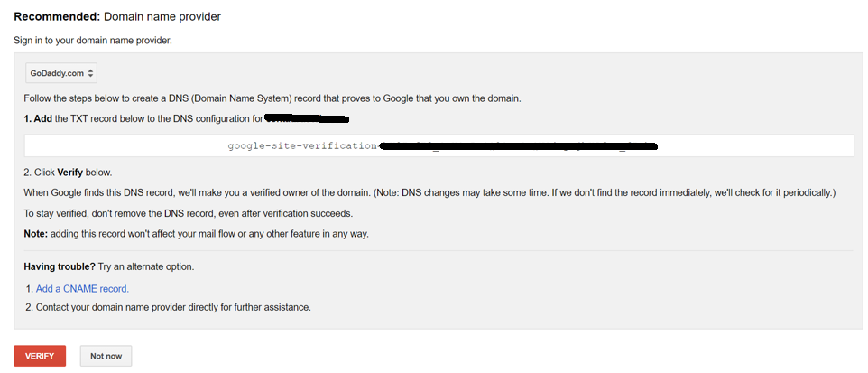Screen dimensions: 868x373
Task: Open the Add a CNAME record link
Action: (82, 289)
